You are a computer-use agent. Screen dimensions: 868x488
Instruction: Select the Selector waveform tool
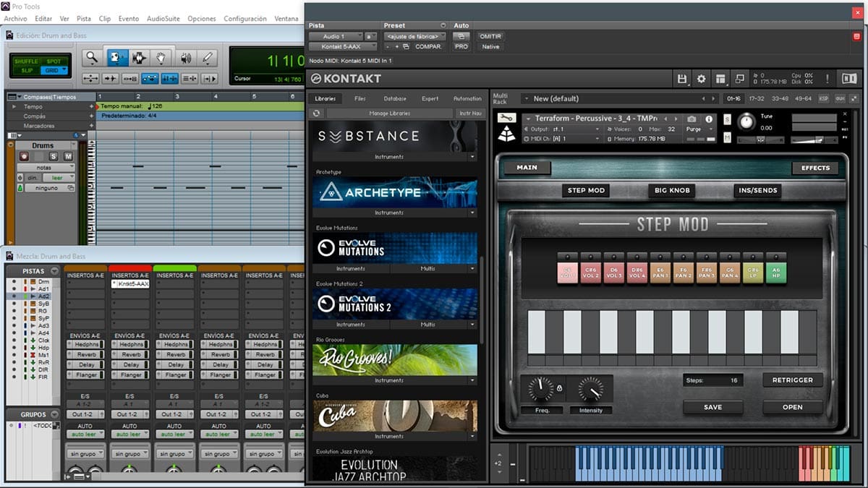tap(139, 58)
